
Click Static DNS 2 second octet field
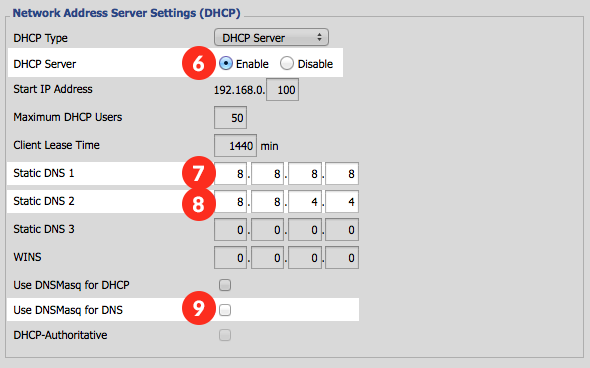pos(268,202)
